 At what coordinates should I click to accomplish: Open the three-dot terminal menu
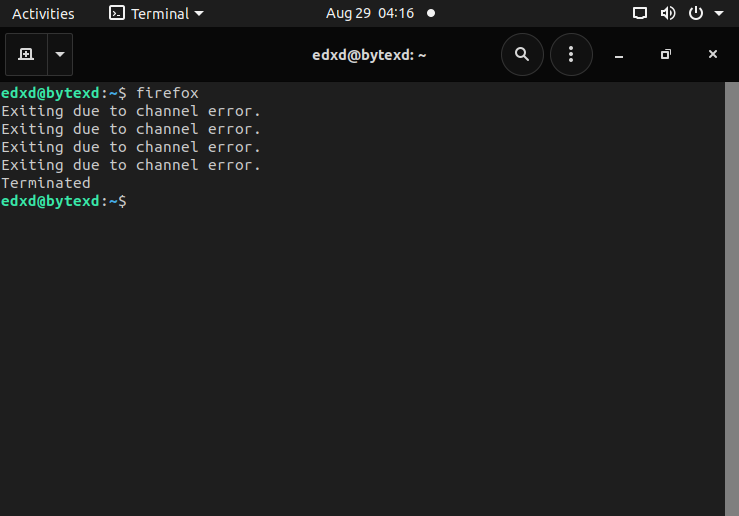pos(571,55)
